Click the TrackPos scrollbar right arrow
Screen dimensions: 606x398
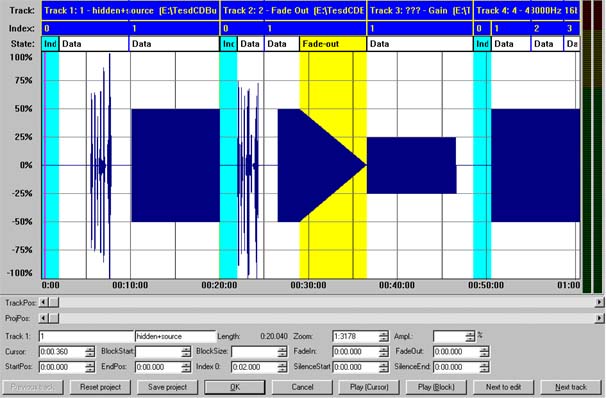[x=599, y=302]
